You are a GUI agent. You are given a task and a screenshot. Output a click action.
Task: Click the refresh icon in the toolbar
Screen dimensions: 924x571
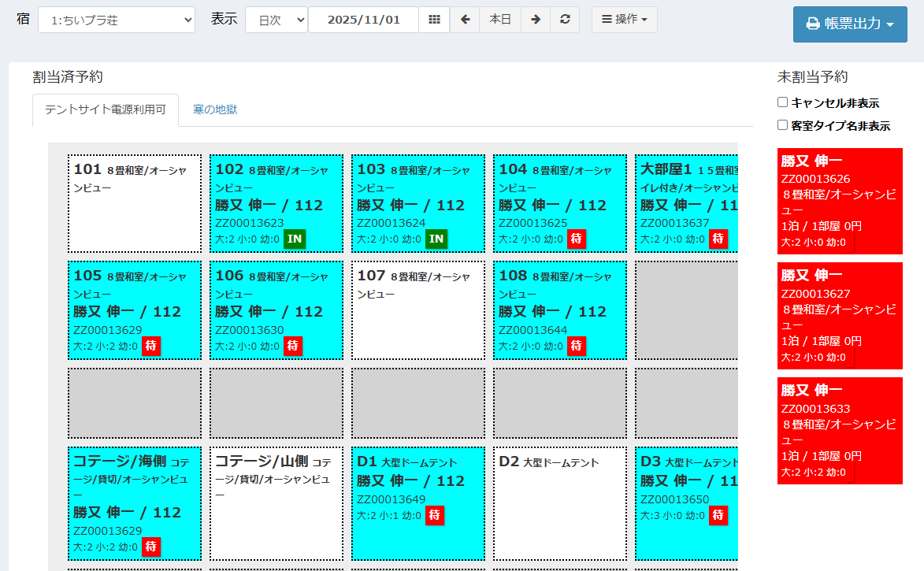(565, 19)
